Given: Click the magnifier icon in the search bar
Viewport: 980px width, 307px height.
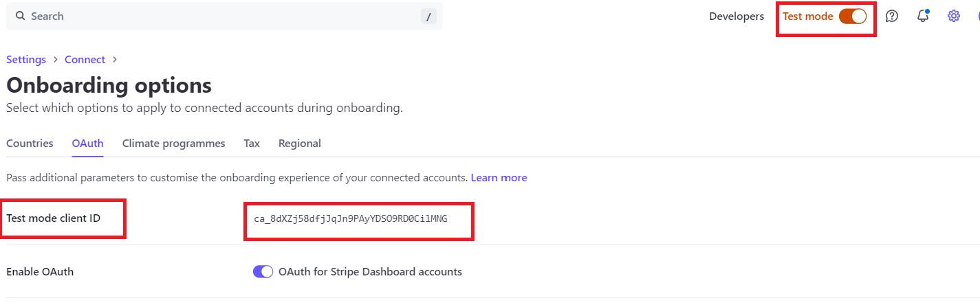Looking at the screenshot, I should point(21,16).
